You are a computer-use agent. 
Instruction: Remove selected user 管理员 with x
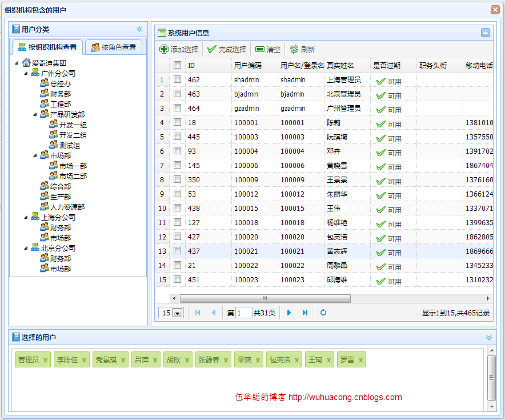[45, 360]
